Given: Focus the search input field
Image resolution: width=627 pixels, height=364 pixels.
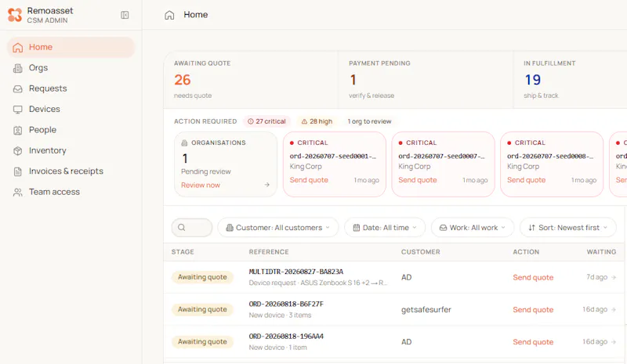Looking at the screenshot, I should pyautogui.click(x=192, y=227).
